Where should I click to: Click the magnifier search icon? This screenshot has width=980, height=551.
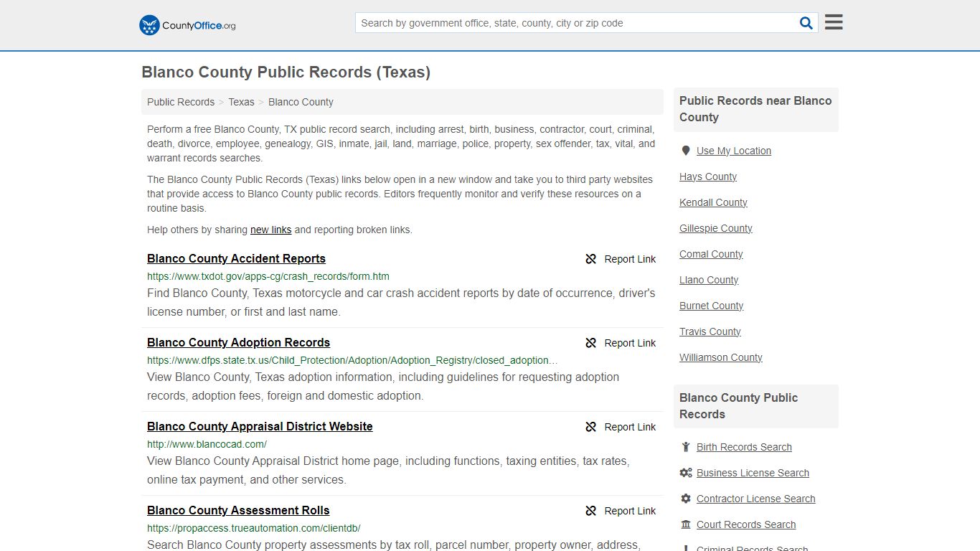(806, 23)
